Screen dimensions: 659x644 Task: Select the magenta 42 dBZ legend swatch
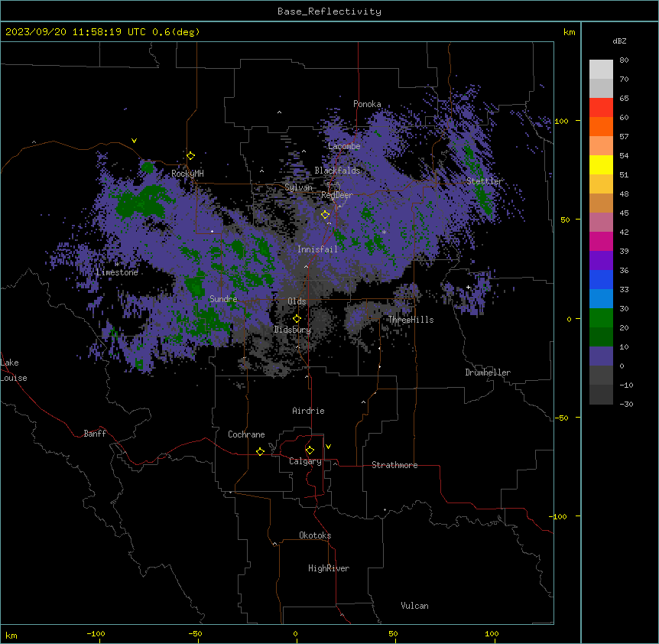601,241
